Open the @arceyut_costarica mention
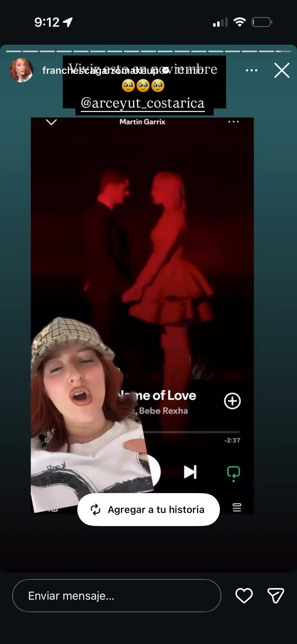Image resolution: width=297 pixels, height=644 pixels. click(143, 103)
